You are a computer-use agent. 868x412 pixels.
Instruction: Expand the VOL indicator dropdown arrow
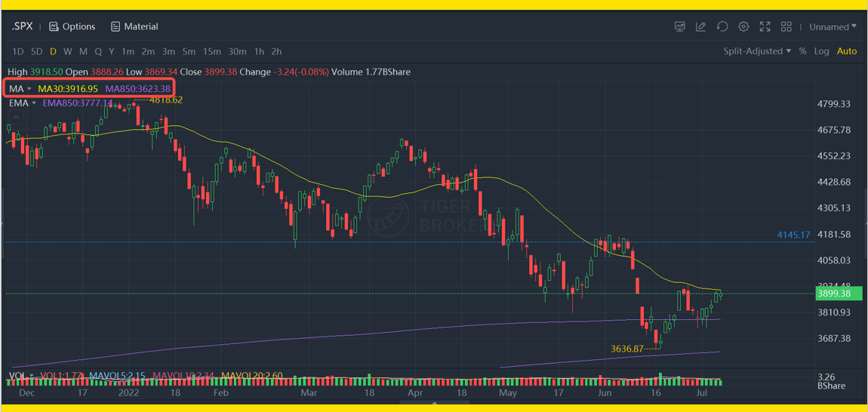[32, 376]
